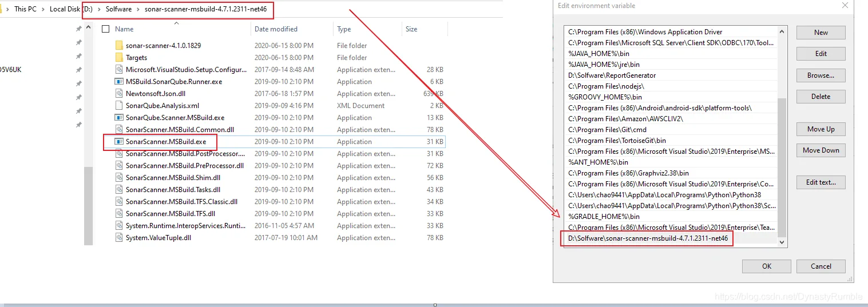Viewport: 868px width, 307px height.
Task: Click the Local Disk (D:) breadcrumb
Action: (71, 9)
